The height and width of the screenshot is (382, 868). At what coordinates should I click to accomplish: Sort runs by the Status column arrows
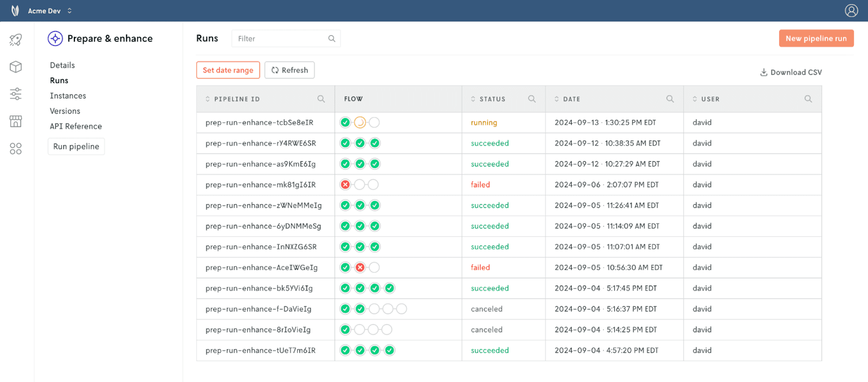pyautogui.click(x=473, y=99)
